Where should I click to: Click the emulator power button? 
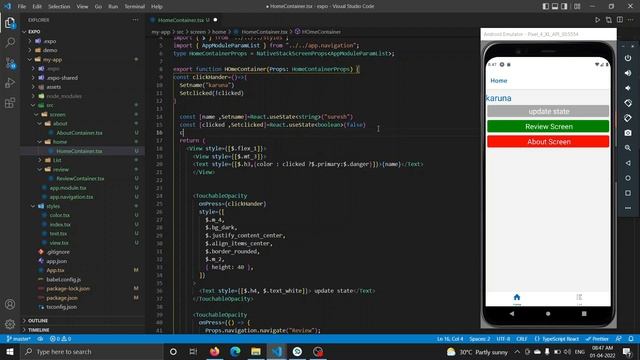(628, 58)
